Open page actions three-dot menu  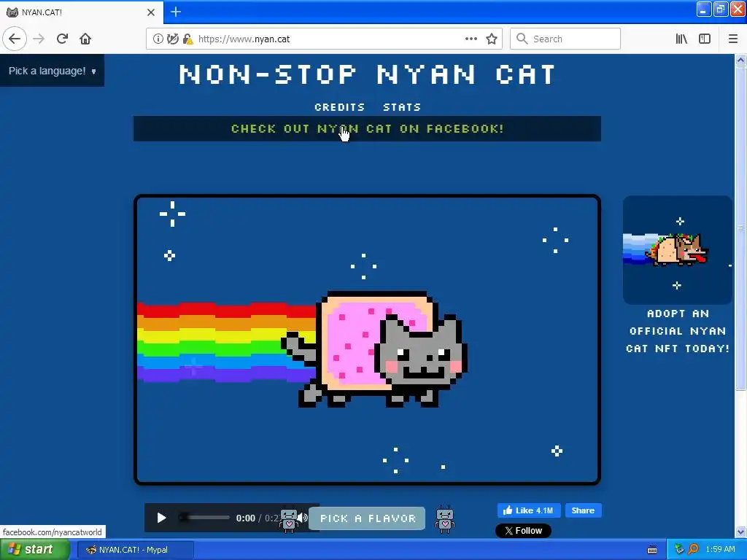(471, 39)
